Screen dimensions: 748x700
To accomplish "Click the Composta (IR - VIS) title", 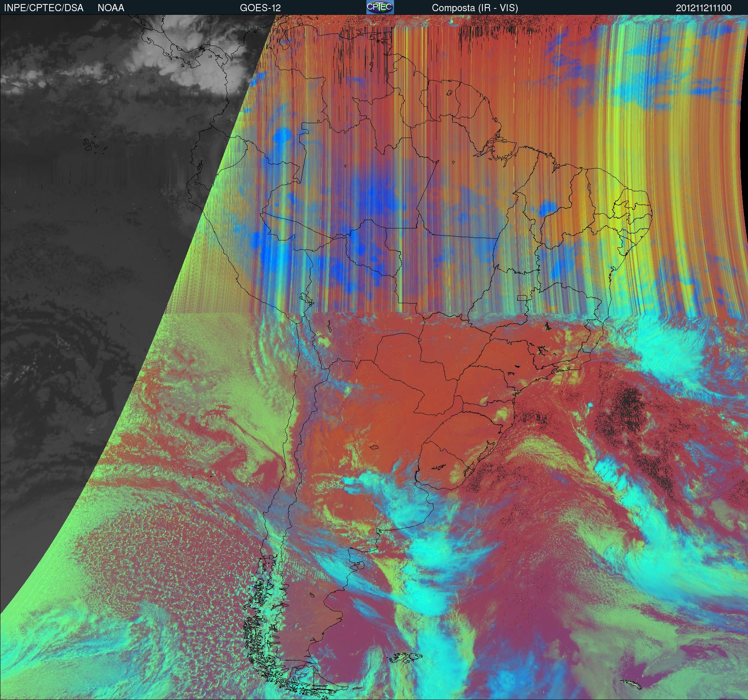I will tap(475, 8).
